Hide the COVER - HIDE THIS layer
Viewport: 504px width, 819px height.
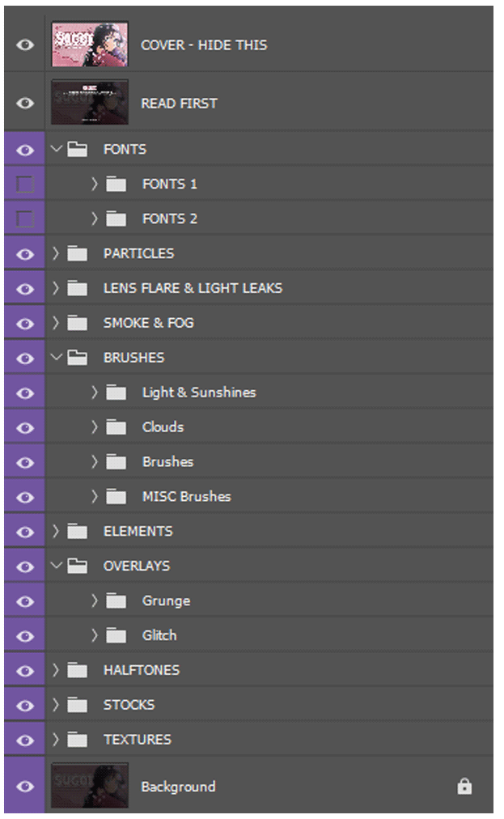tap(24, 45)
